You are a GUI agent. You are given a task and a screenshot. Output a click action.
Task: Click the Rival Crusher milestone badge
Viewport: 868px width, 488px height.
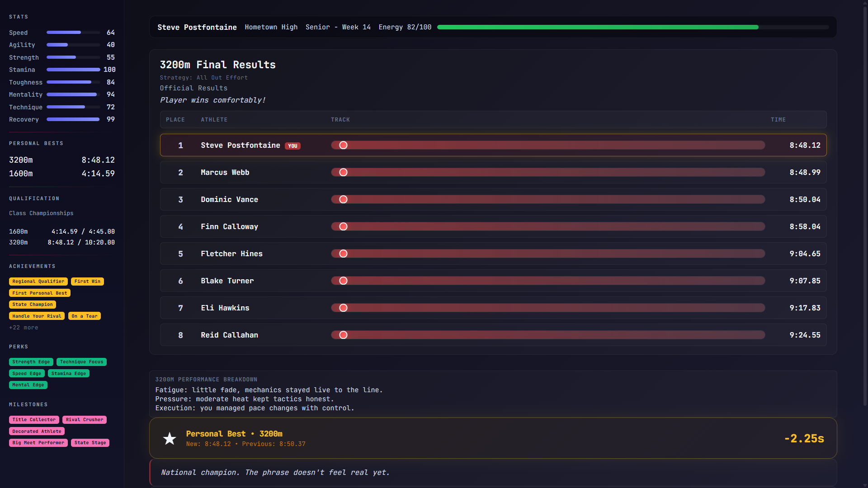[85, 420]
